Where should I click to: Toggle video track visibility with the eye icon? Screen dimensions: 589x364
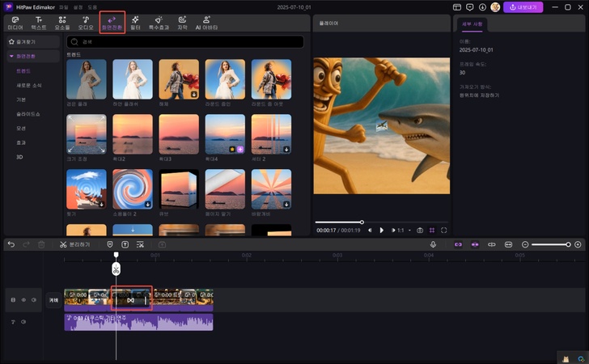[x=23, y=300]
